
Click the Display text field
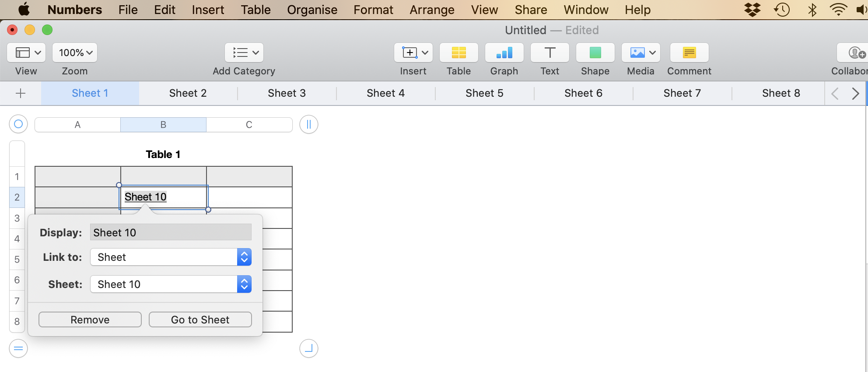(x=171, y=232)
